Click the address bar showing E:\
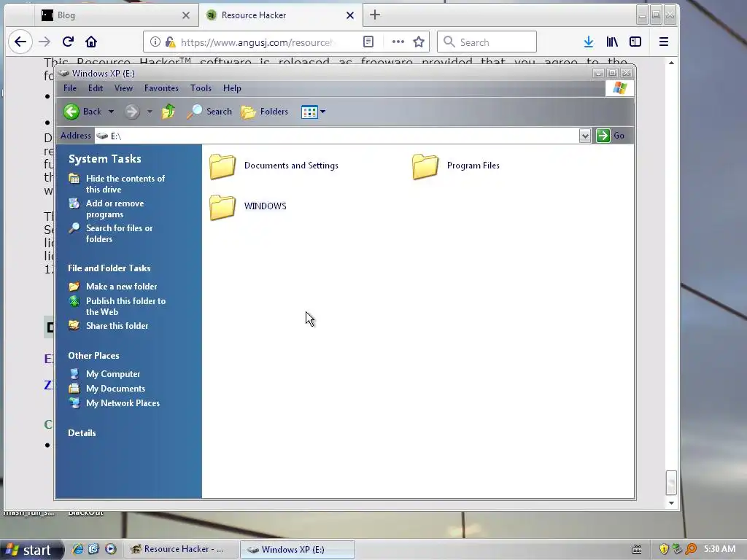This screenshot has width=747, height=560. pyautogui.click(x=336, y=136)
